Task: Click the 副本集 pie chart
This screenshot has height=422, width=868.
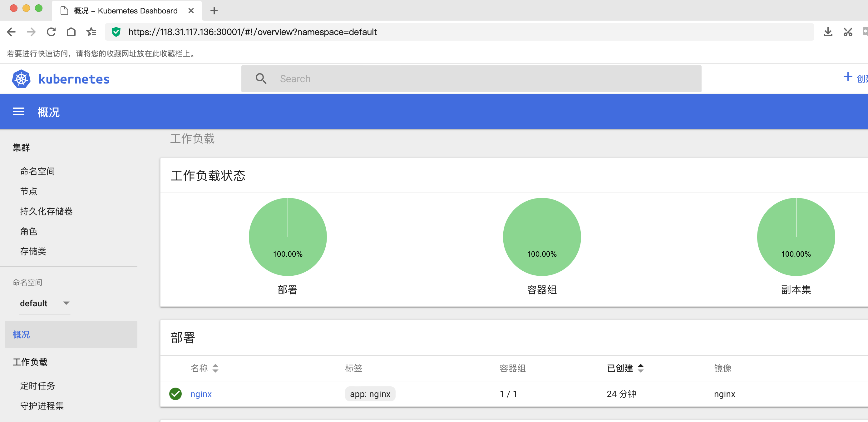Action: click(x=796, y=237)
